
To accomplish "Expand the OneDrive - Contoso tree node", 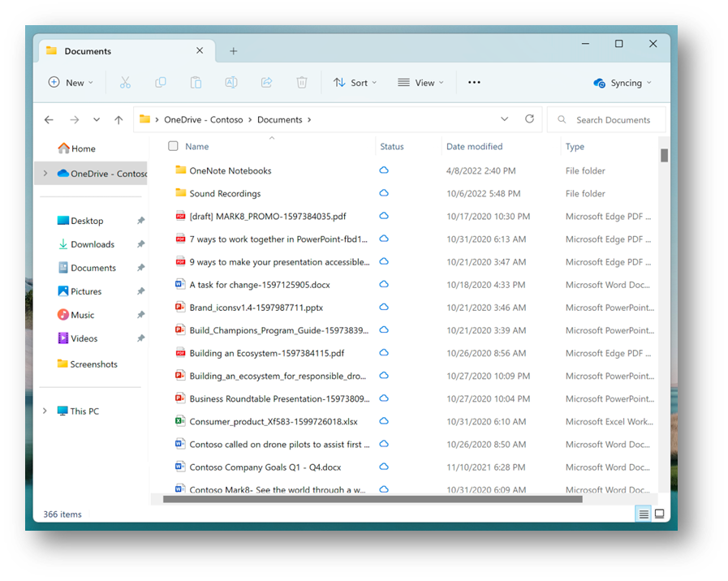I will pyautogui.click(x=45, y=173).
